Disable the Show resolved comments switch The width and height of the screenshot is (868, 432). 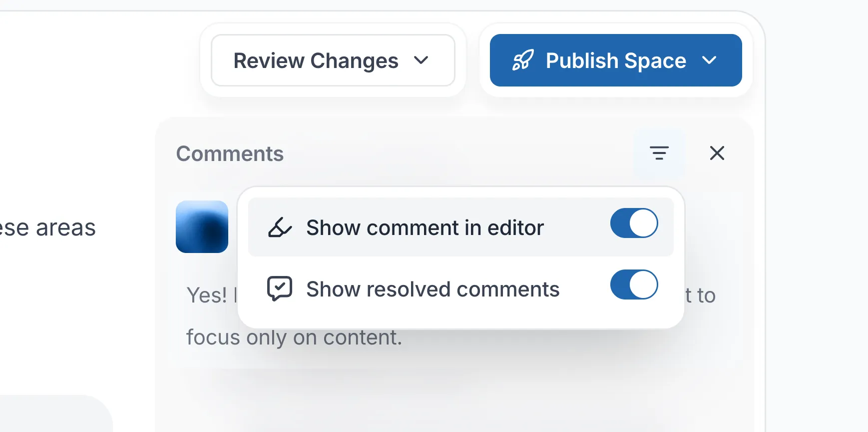point(634,284)
